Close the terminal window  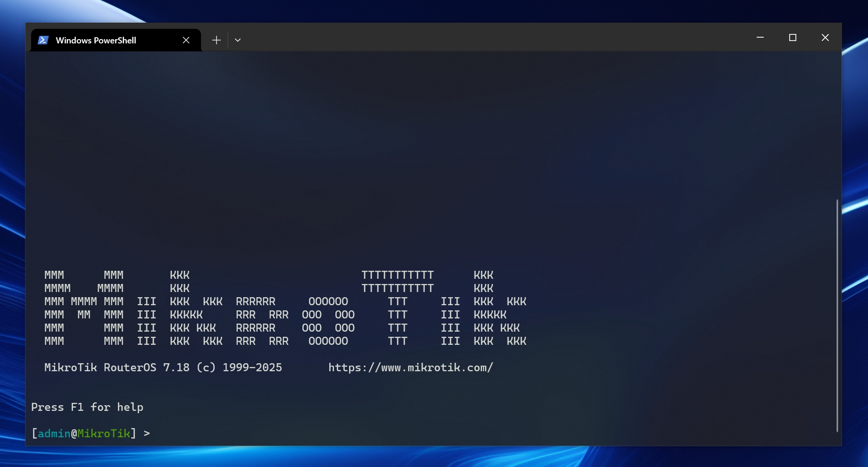coord(825,37)
